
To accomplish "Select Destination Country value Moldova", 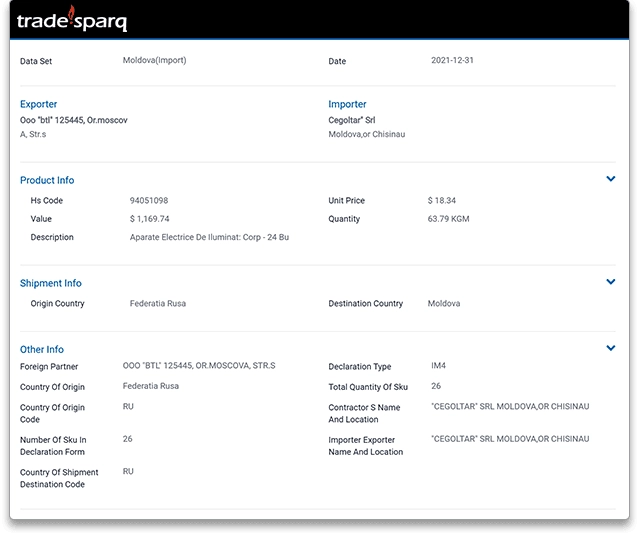I will [x=444, y=303].
